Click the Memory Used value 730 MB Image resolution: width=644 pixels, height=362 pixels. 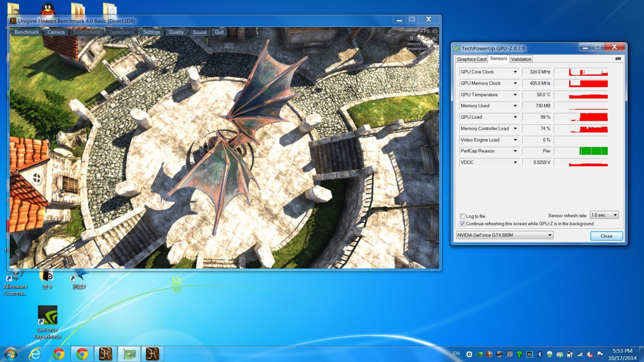point(537,106)
